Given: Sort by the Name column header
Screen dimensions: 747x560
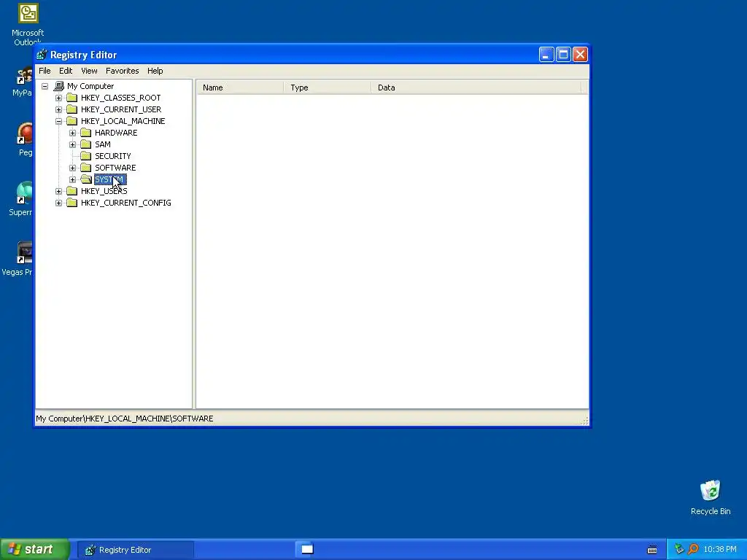Looking at the screenshot, I should [240, 87].
